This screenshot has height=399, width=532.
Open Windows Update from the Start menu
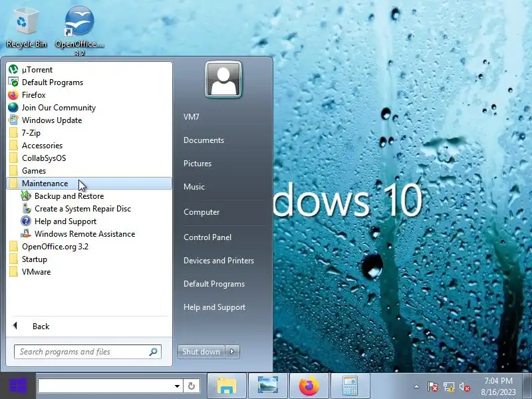[x=89, y=120]
